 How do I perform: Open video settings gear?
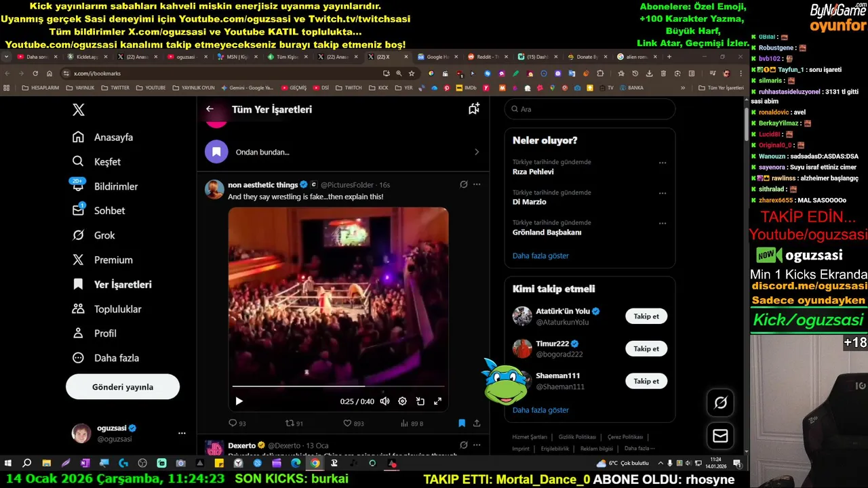pyautogui.click(x=402, y=401)
